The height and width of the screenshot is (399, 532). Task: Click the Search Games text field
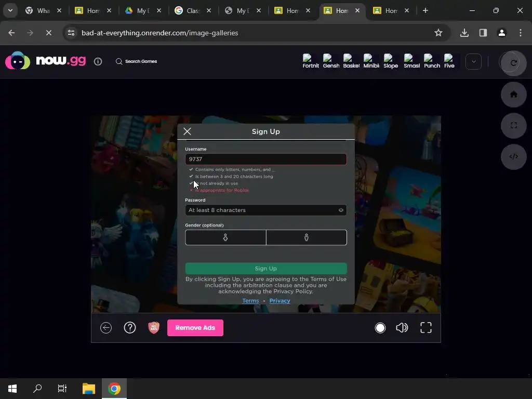pyautogui.click(x=141, y=61)
